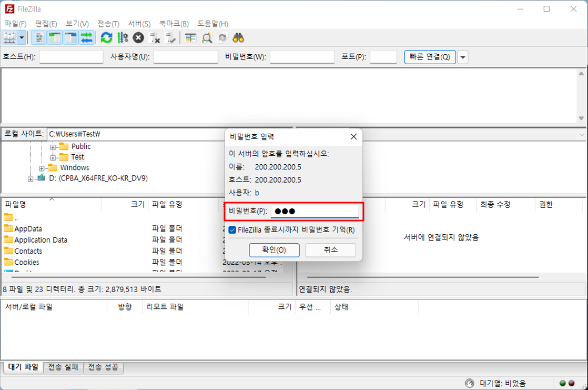Image resolution: width=588 pixels, height=390 pixels.
Task: Open quick connect history dropdown
Action: pyautogui.click(x=463, y=57)
